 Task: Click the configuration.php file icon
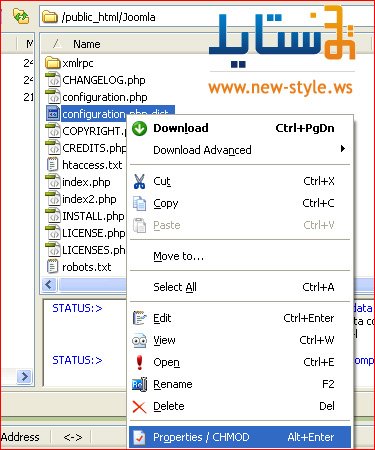click(52, 97)
